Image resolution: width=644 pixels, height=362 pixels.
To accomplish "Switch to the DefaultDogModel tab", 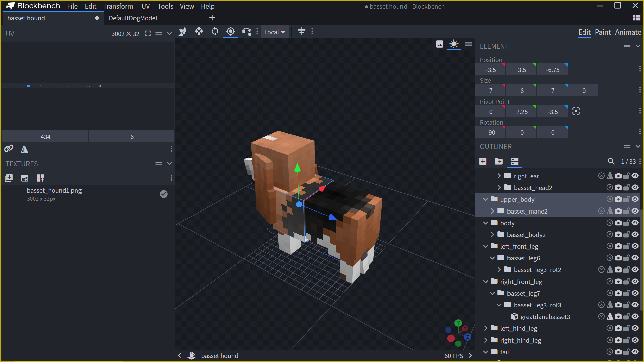I will click(x=133, y=18).
